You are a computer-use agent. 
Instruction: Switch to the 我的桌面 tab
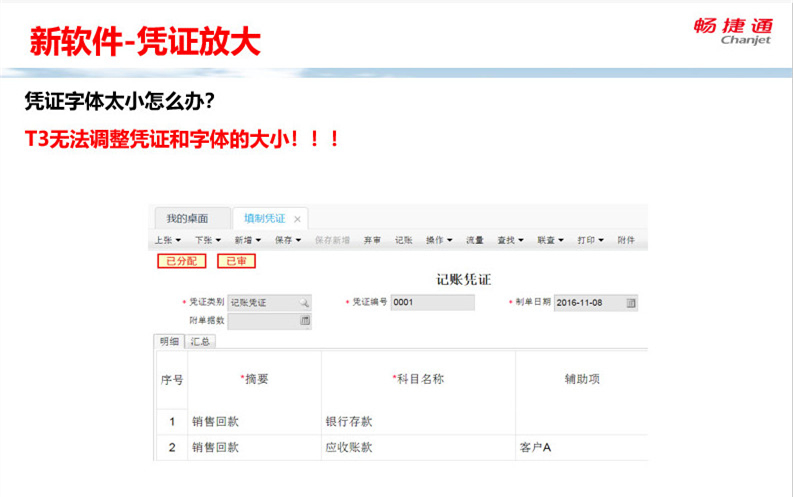coord(192,218)
